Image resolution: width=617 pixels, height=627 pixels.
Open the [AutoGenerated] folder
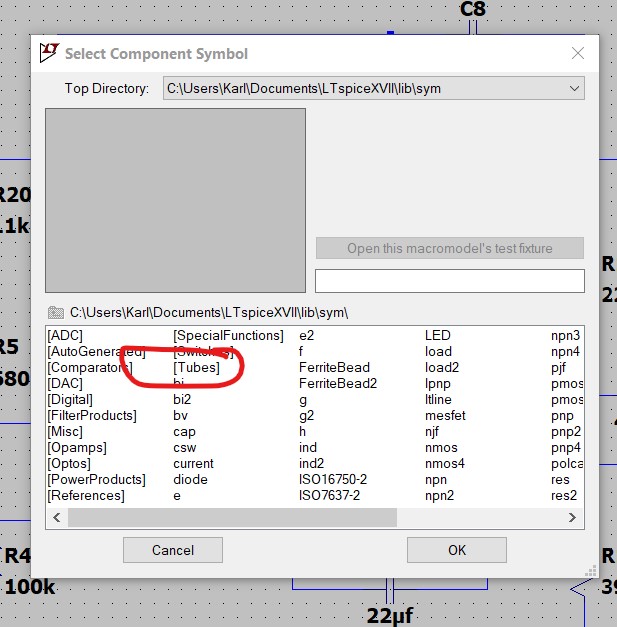96,351
